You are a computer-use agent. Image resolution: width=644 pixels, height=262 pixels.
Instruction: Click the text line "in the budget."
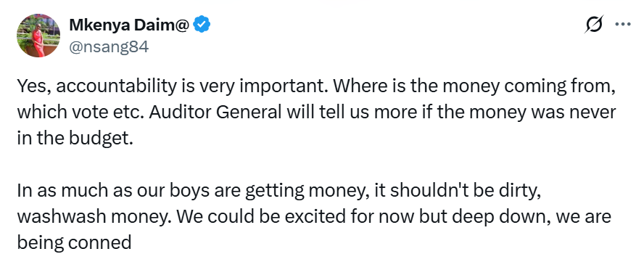click(x=75, y=139)
